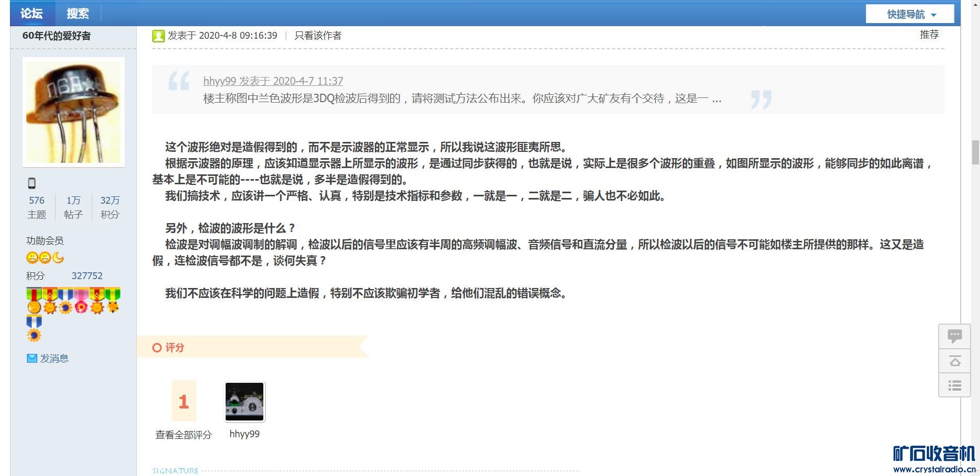Click the page vertical scrollbar thumb
Viewport: 980px width, 476px height.
(x=975, y=152)
